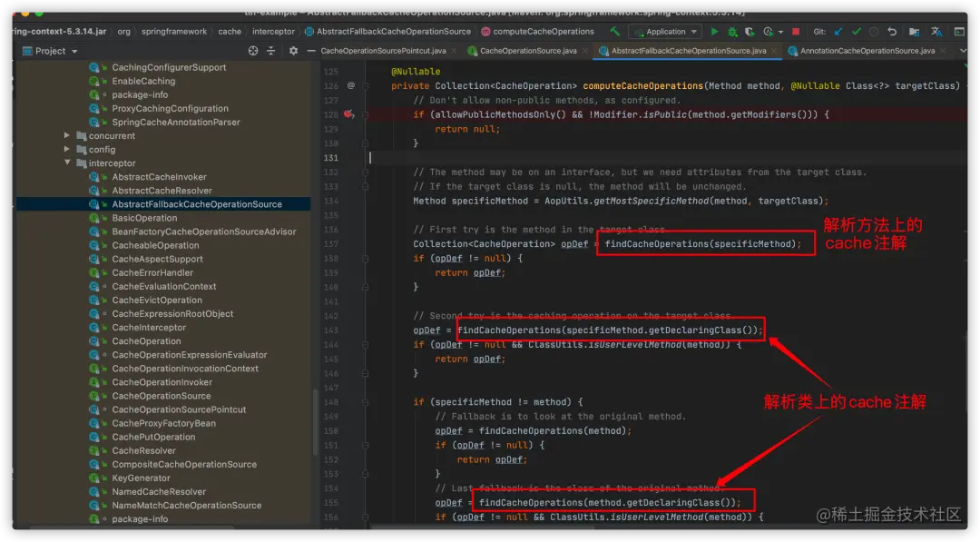Click getMostSpecificMethod on line 134

click(650, 201)
